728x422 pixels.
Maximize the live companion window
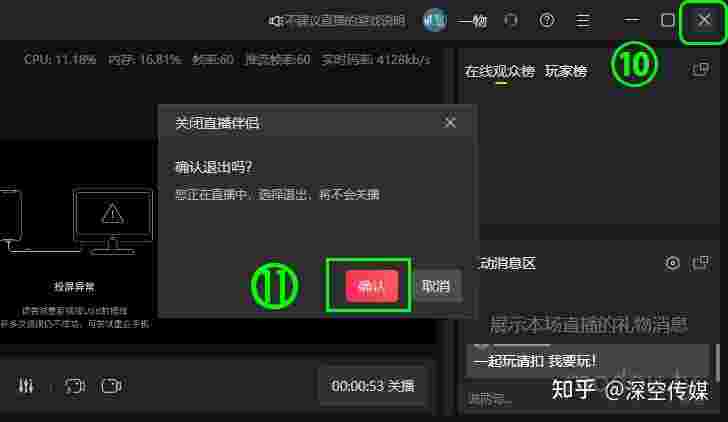click(x=667, y=20)
